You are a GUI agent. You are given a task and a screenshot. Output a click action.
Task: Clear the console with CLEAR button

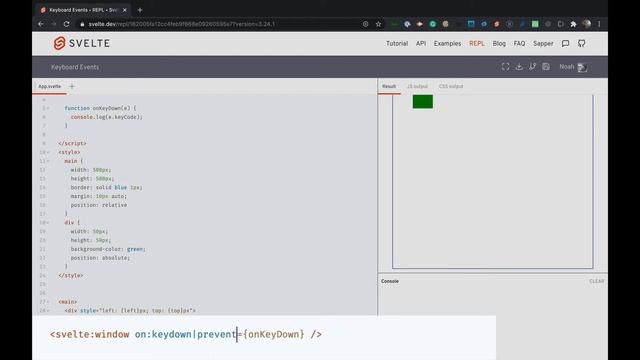tap(596, 281)
